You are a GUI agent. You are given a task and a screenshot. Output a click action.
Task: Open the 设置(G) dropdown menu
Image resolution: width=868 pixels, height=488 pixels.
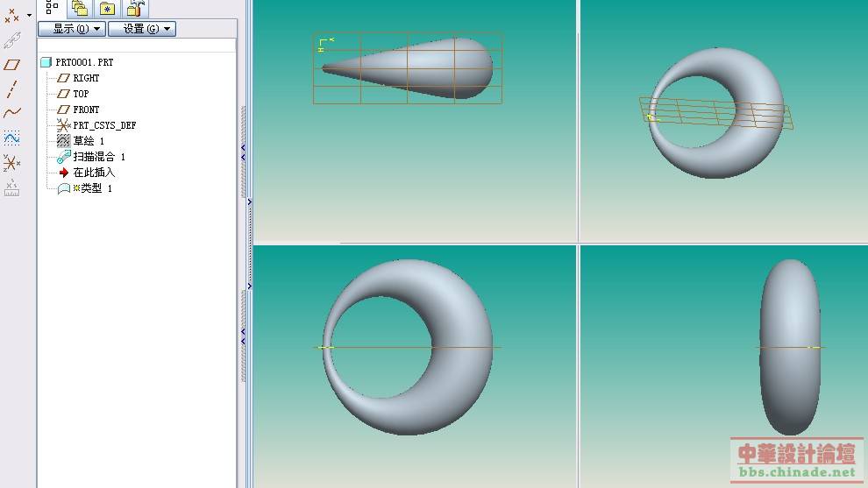click(142, 29)
